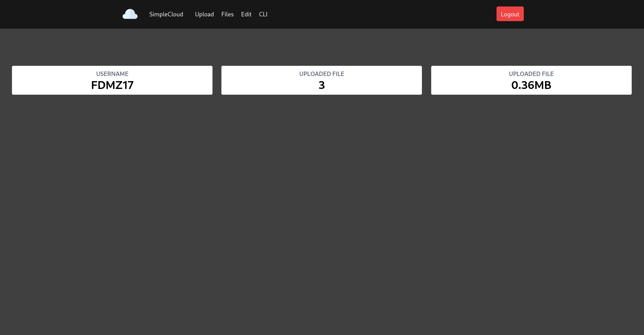
Task: Open the Upload page from the navbar
Action: click(204, 14)
